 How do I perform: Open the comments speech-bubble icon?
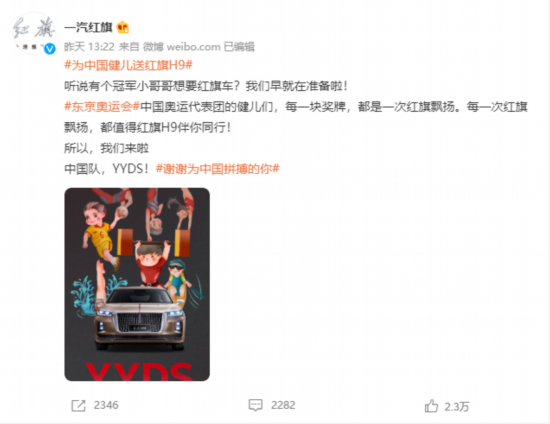(x=255, y=405)
